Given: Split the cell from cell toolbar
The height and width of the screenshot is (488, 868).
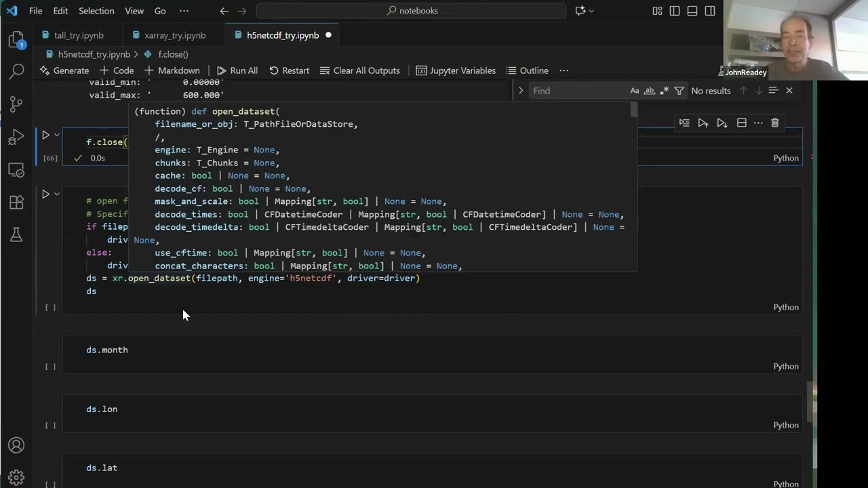Looking at the screenshot, I should (741, 123).
